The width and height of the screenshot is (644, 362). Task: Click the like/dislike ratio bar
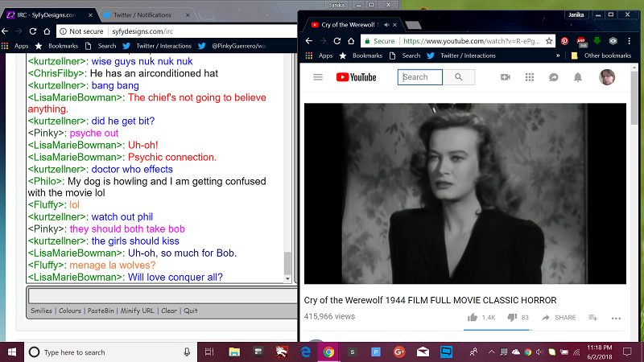tap(498, 330)
